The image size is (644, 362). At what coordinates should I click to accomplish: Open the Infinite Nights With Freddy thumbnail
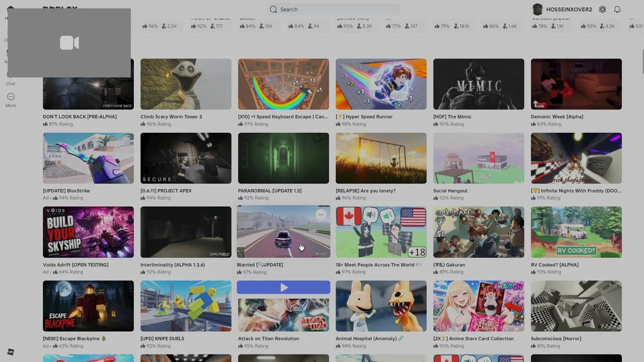point(576,158)
